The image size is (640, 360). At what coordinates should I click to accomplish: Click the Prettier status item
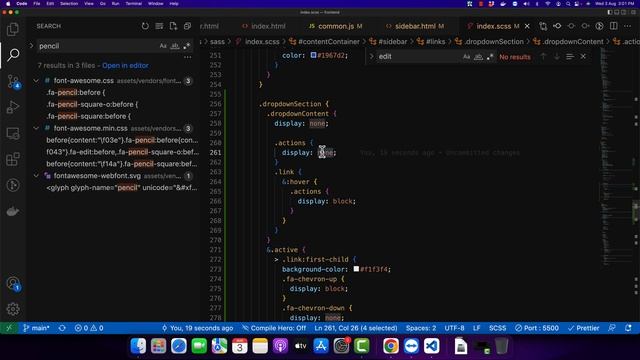click(x=584, y=328)
